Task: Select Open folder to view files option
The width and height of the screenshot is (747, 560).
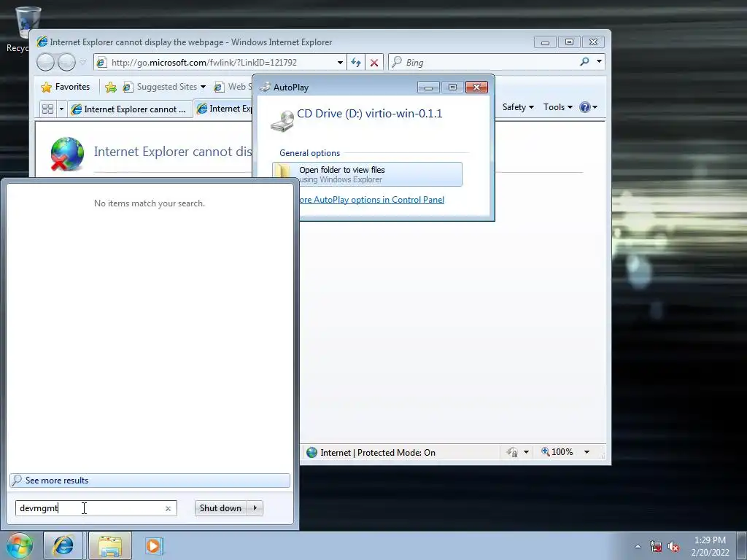Action: click(x=368, y=174)
